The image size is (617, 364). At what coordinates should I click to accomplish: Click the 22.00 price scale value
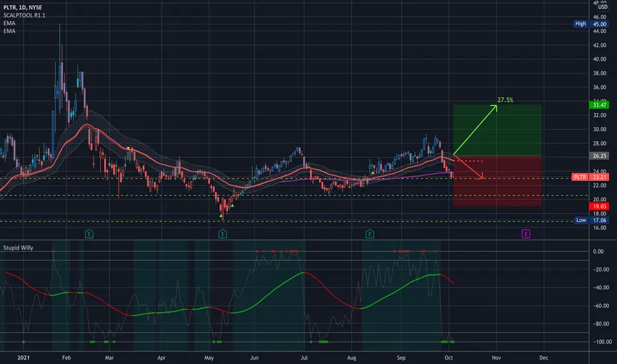[599, 185]
